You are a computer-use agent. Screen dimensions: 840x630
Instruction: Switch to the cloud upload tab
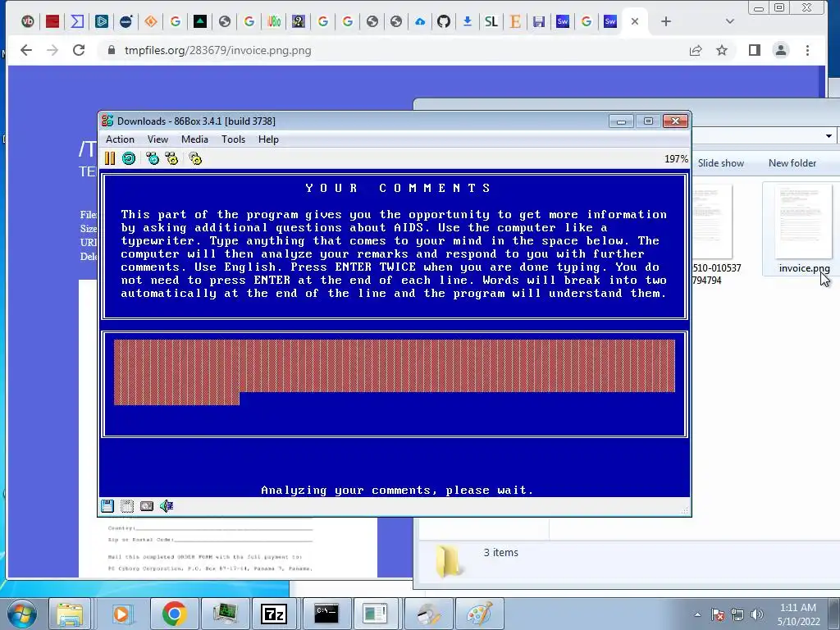(420, 21)
